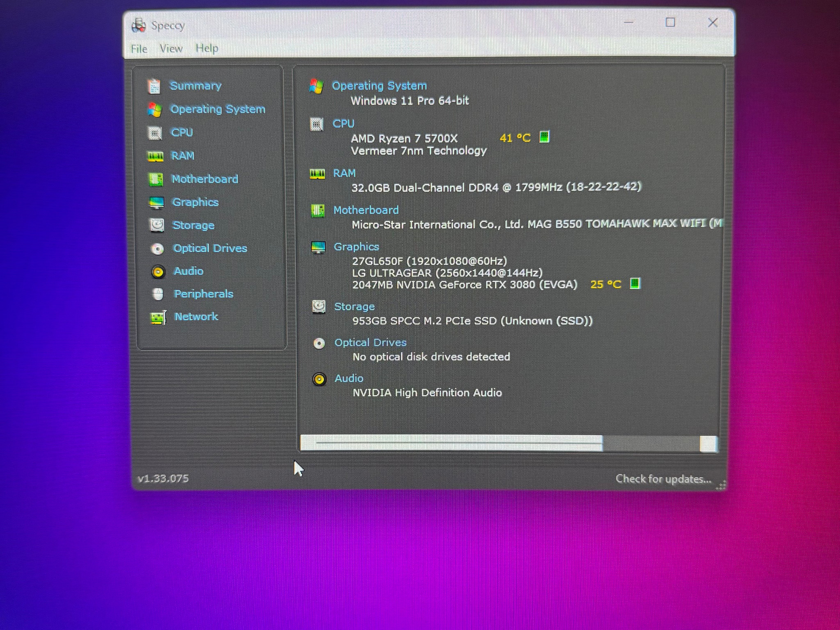Click the Graphics heading link in summary

(x=356, y=247)
